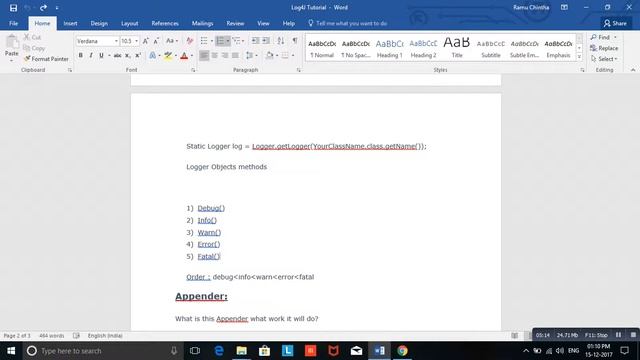Screen dimensions: 640x360
Task: Cut the selected text
Action: click(32, 37)
